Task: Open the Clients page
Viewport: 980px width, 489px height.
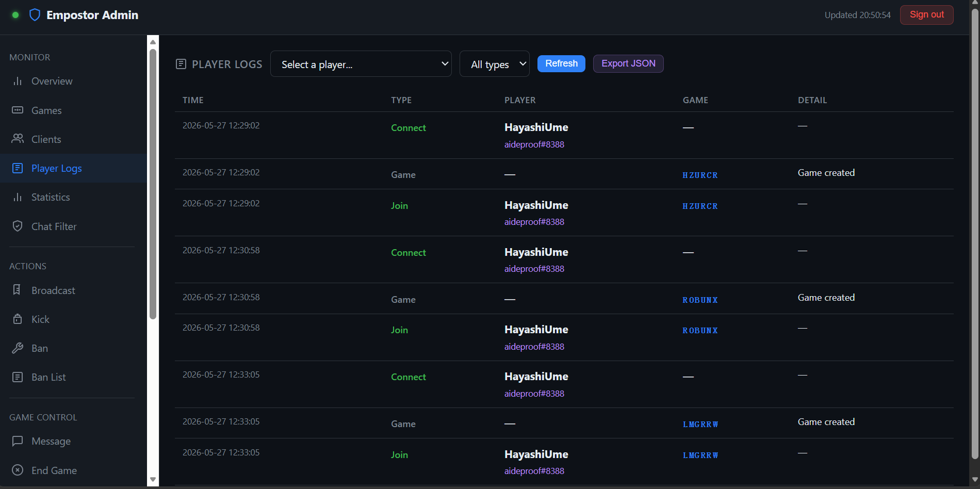Action: click(46, 139)
